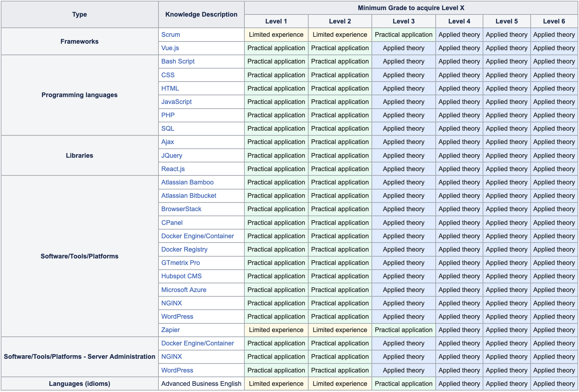Screen dimensions: 579x392
Task: Open the Hubspot CMS link
Action: [x=181, y=276]
